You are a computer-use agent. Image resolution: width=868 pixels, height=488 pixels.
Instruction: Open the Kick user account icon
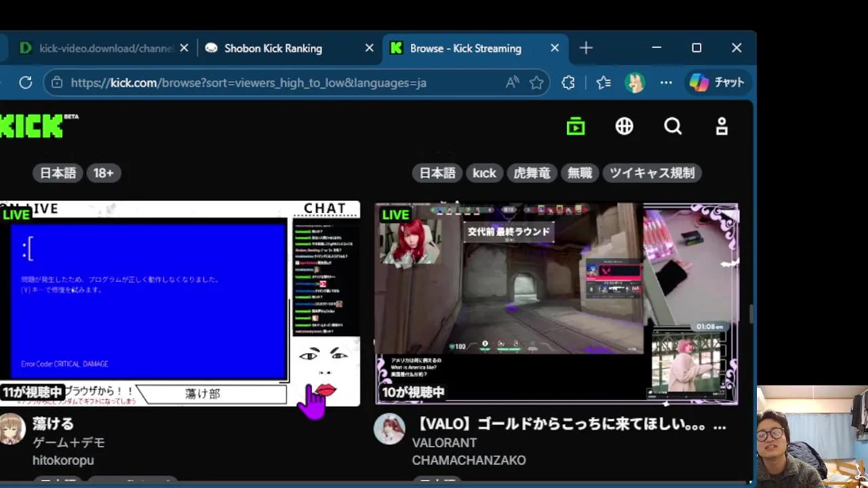(x=722, y=126)
